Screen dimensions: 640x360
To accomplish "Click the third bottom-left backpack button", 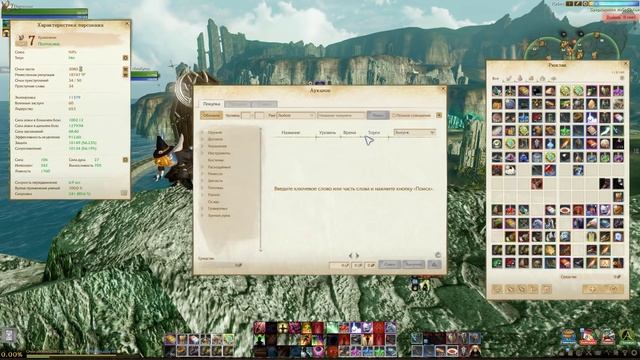I will click(x=522, y=289).
